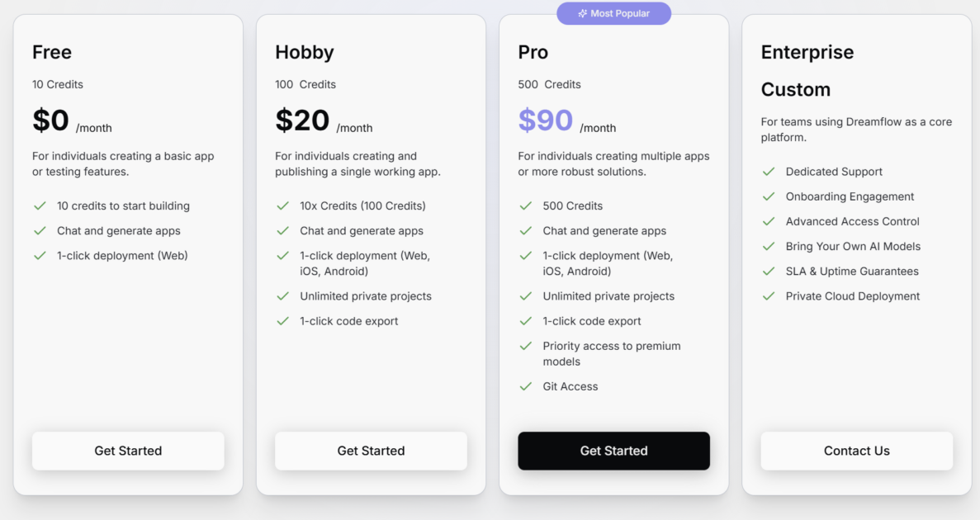Click the purple $90 price
The height and width of the screenshot is (520, 980).
[x=546, y=121]
